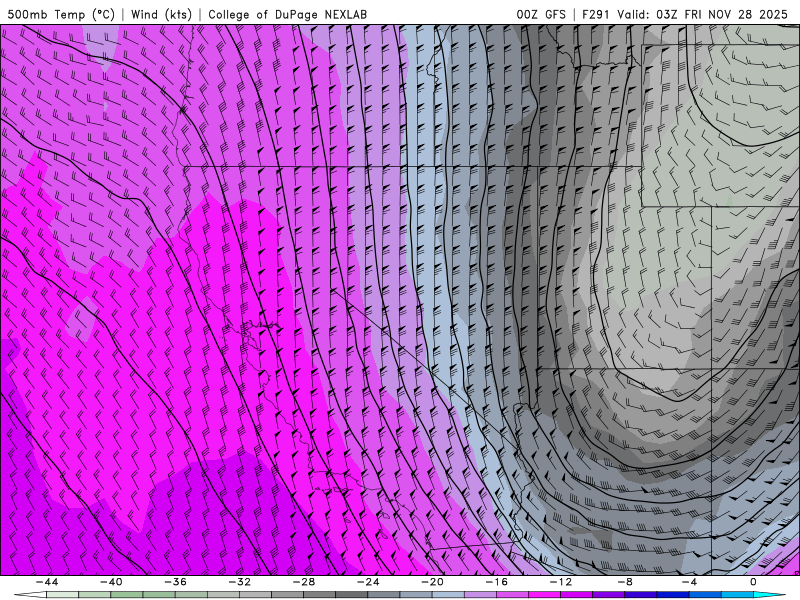Viewport: 800px width, 600px height.
Task: Select the -20 colorbar label
Action: pyautogui.click(x=432, y=582)
